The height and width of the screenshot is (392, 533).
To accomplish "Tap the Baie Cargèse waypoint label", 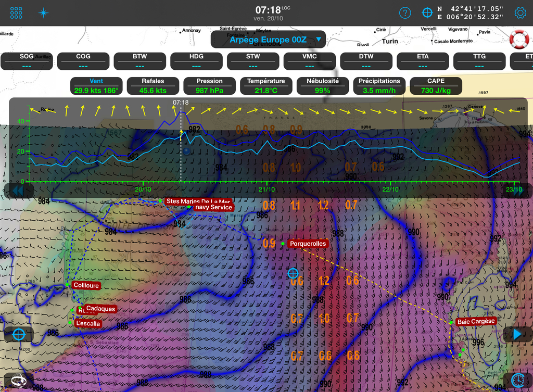I will click(x=476, y=321).
